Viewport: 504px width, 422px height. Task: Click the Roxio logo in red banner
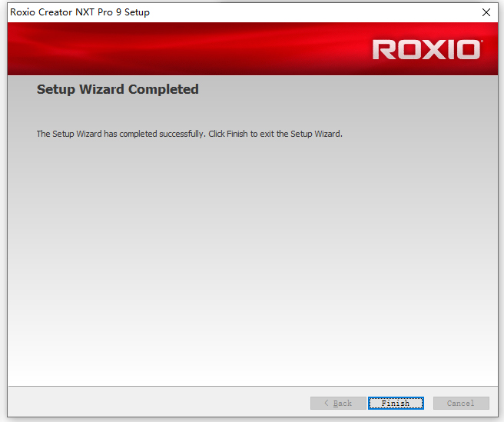click(x=427, y=49)
